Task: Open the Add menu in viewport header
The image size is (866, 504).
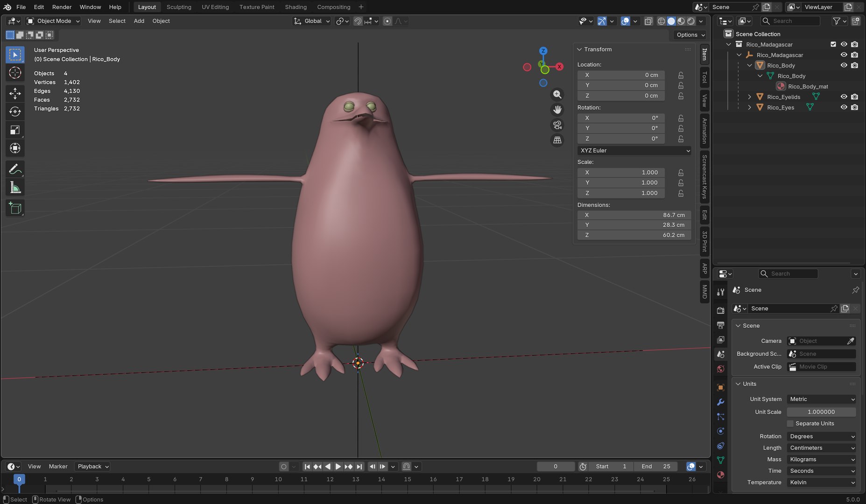Action: coord(139,21)
